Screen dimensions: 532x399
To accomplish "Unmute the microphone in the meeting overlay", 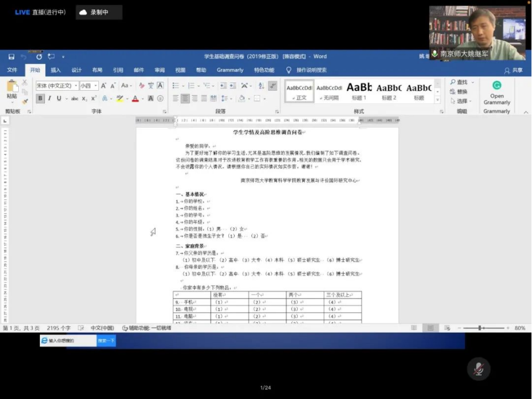I will (478, 369).
